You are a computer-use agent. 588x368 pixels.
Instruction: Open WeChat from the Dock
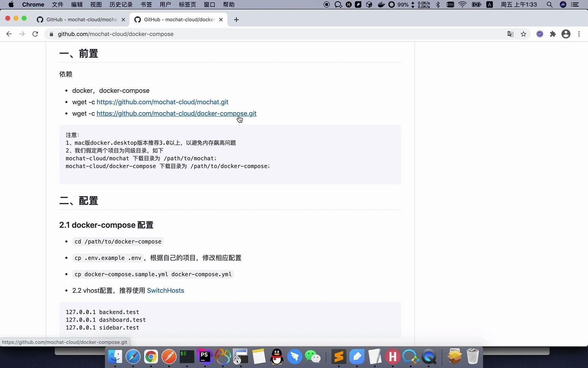click(313, 356)
